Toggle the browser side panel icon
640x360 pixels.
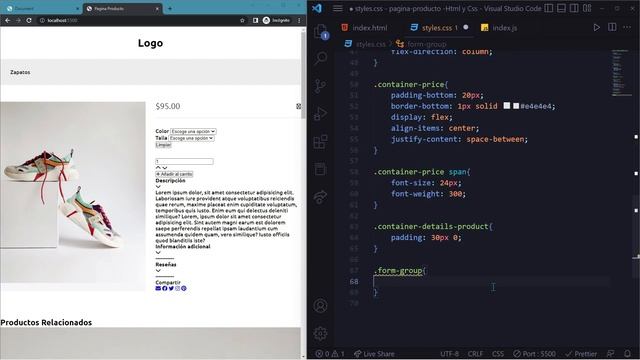tap(255, 20)
